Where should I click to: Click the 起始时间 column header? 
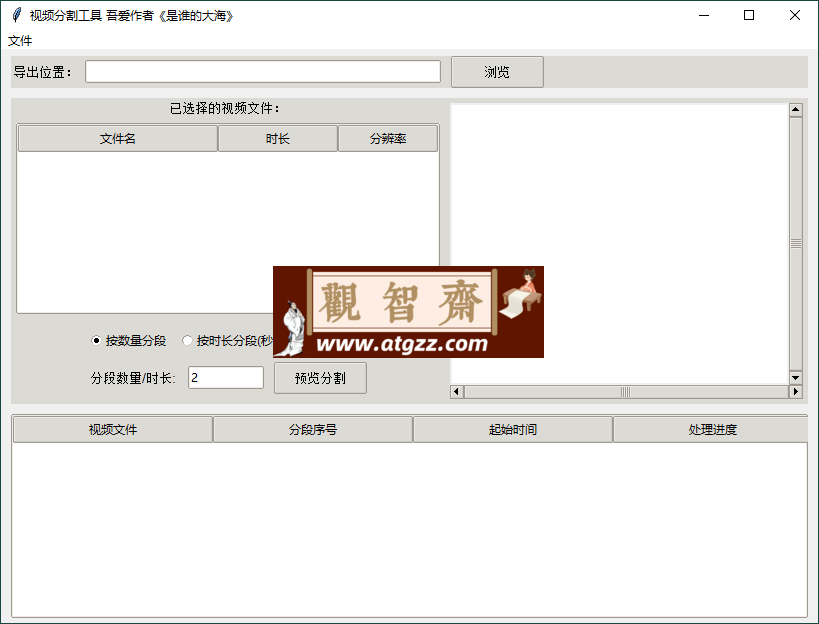coord(512,429)
